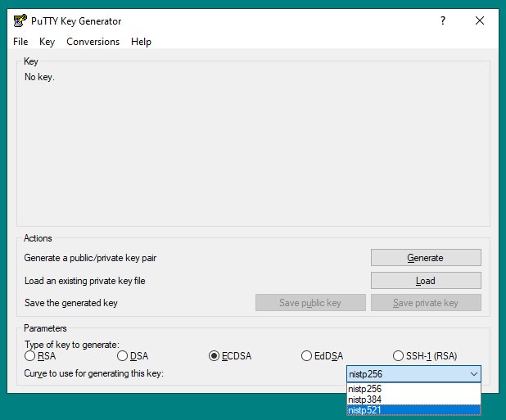This screenshot has width=506, height=420.
Task: Switch key type to EdDSA
Action: tap(307, 356)
